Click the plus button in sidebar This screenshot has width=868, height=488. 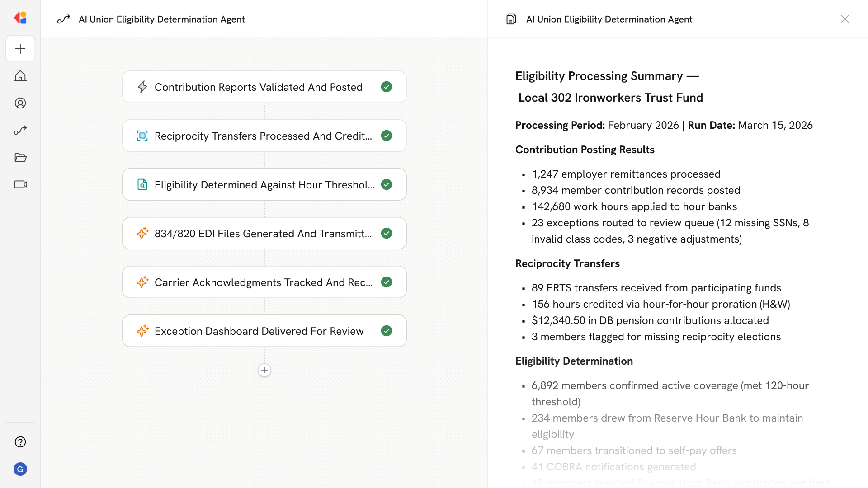[x=20, y=49]
